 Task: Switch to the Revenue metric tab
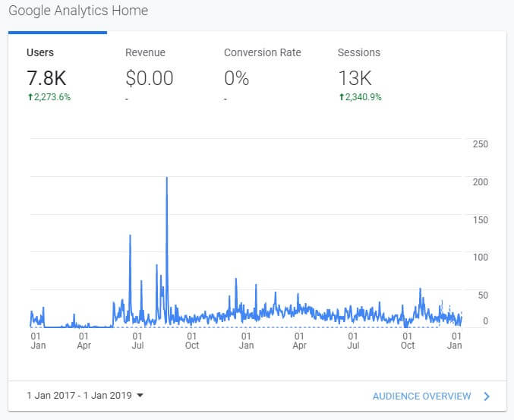[x=145, y=53]
